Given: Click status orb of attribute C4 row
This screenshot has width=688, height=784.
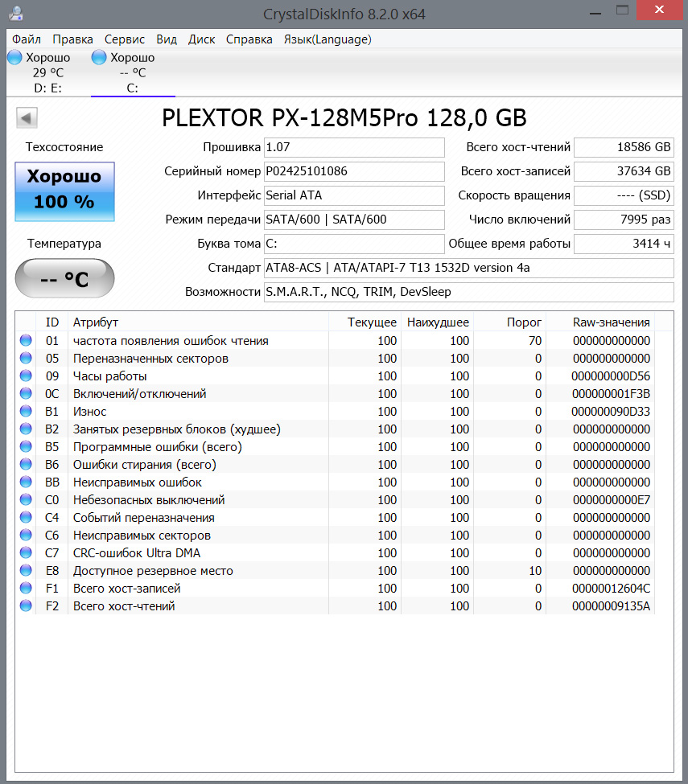Looking at the screenshot, I should click(26, 518).
